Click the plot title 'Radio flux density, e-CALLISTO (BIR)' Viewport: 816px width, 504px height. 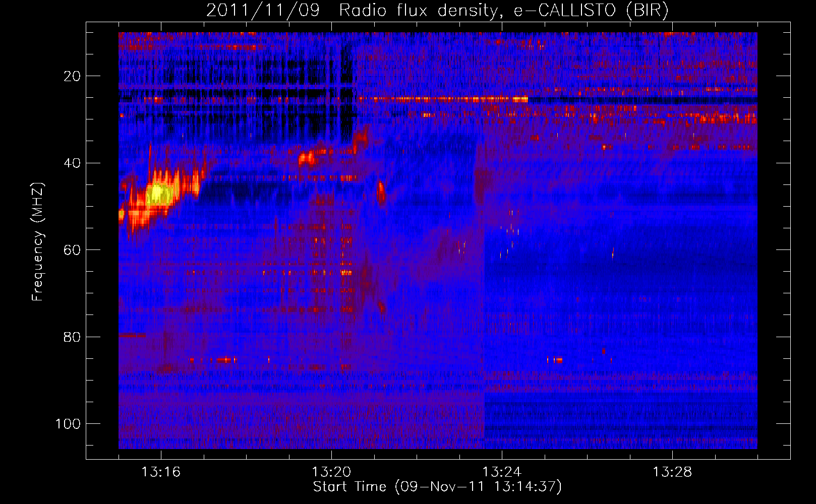504,10
